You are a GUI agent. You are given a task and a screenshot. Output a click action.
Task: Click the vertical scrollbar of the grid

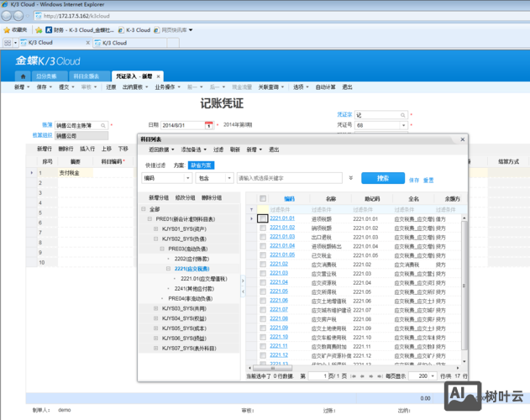tap(464, 286)
